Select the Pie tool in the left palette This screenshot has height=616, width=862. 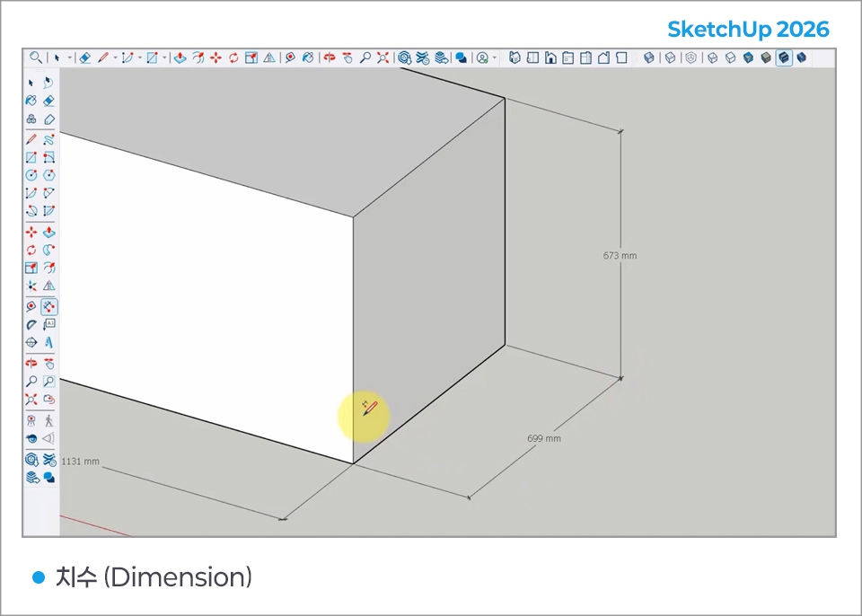(48, 211)
